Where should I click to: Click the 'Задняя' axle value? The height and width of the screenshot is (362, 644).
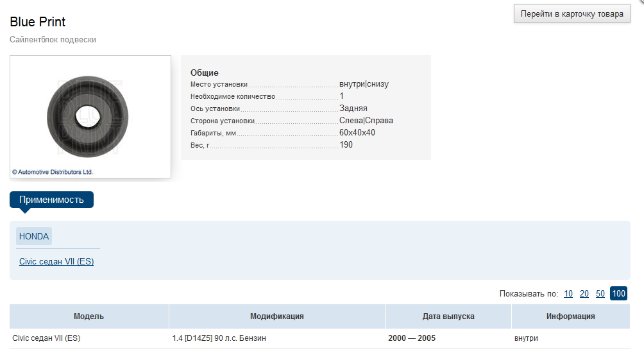tap(353, 108)
